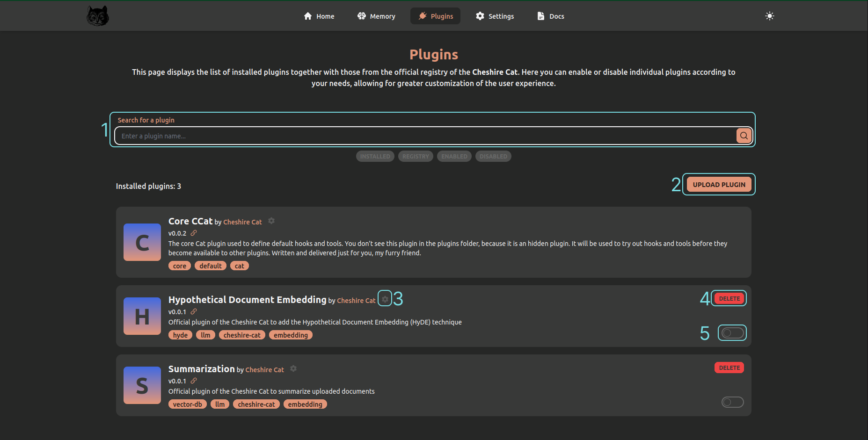Screen dimensions: 868x440
Task: Open the Settings tab
Action: [x=495, y=16]
